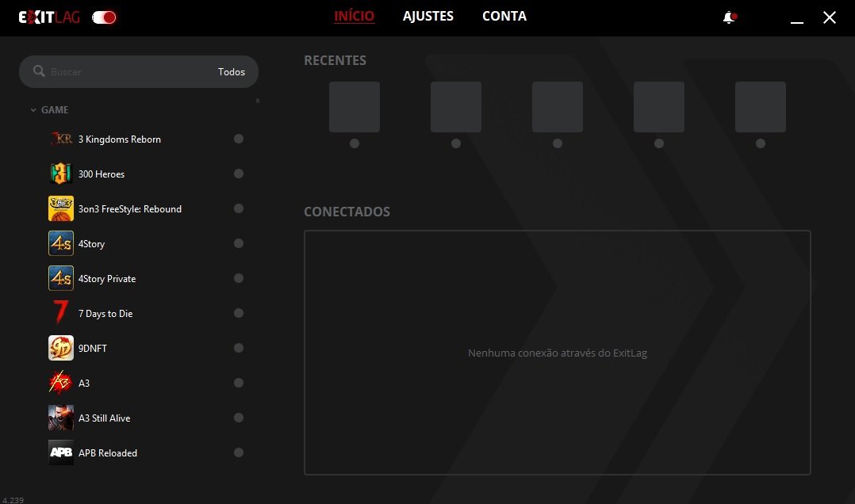Select the 300 Heroes game icon

point(61,174)
